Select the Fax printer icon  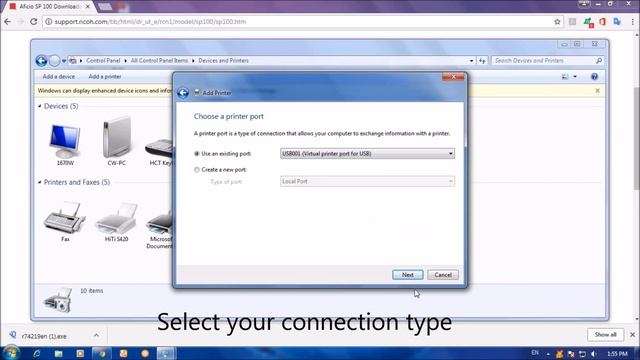click(x=65, y=222)
